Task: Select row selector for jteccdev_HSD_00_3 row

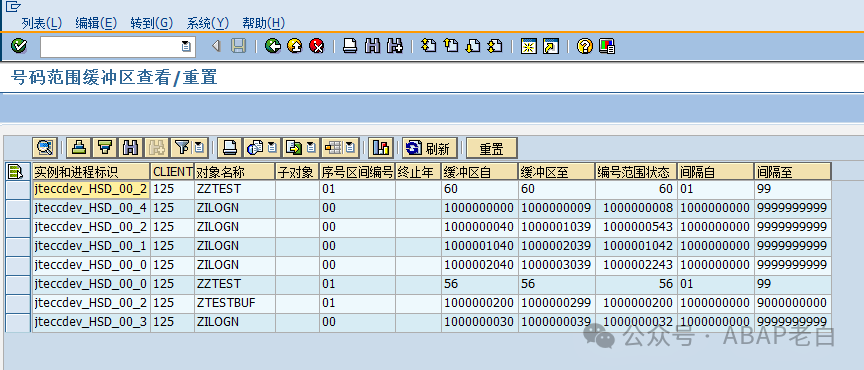Action: (x=19, y=322)
